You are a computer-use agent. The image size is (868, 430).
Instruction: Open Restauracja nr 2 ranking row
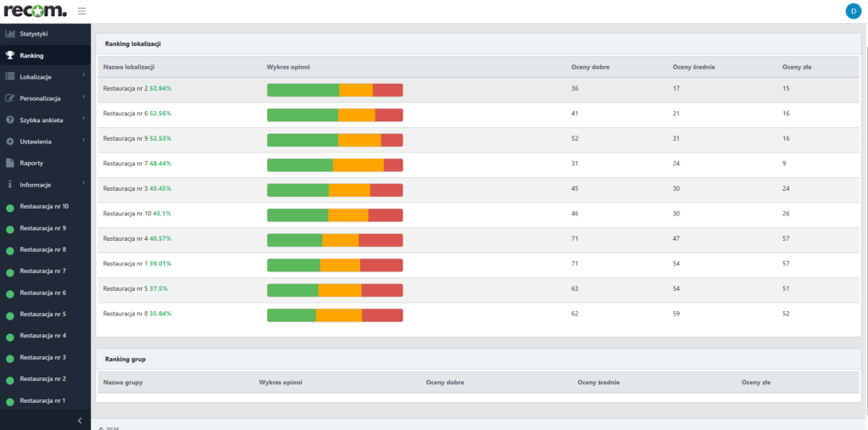125,88
